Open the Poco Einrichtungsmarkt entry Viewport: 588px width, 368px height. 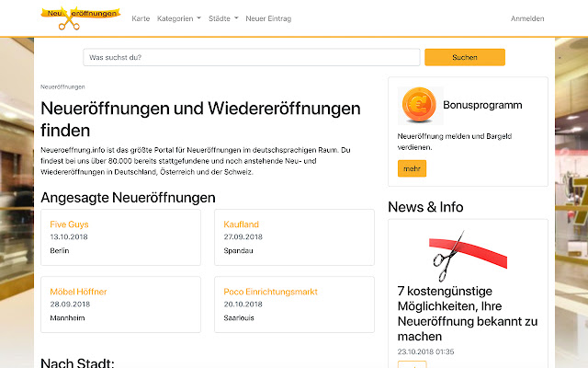coord(270,292)
